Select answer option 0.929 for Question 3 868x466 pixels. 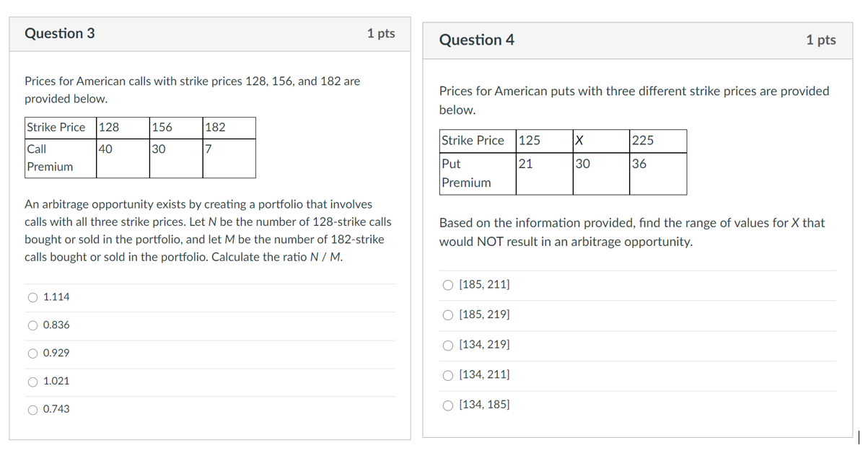pyautogui.click(x=33, y=353)
